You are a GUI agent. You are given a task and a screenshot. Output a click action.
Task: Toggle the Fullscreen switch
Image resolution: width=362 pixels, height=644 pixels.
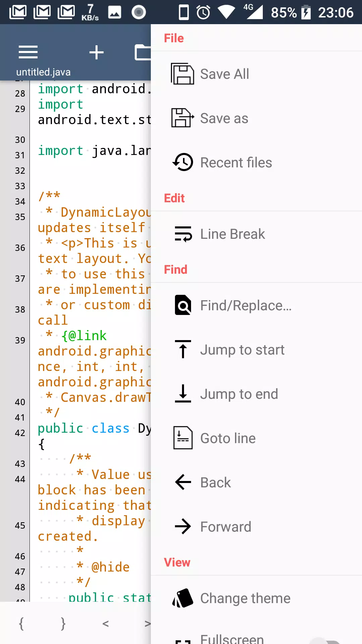(325, 640)
